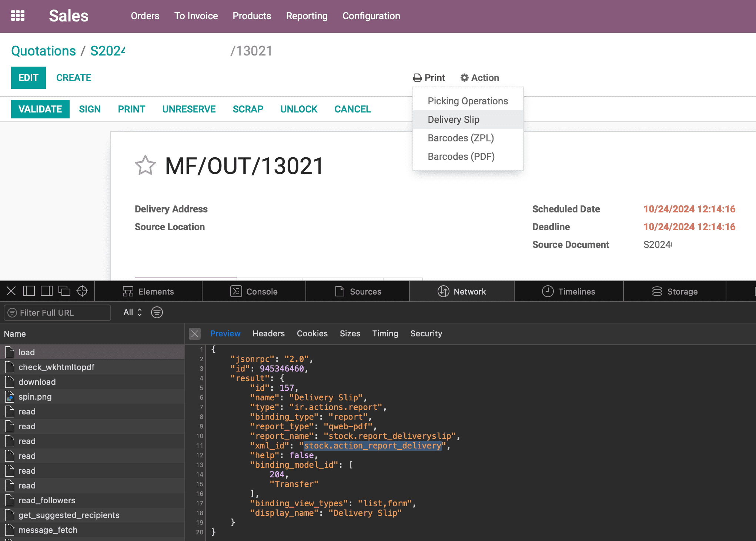Viewport: 756px width, 541px height.
Task: Open the Orders menu
Action: point(145,16)
